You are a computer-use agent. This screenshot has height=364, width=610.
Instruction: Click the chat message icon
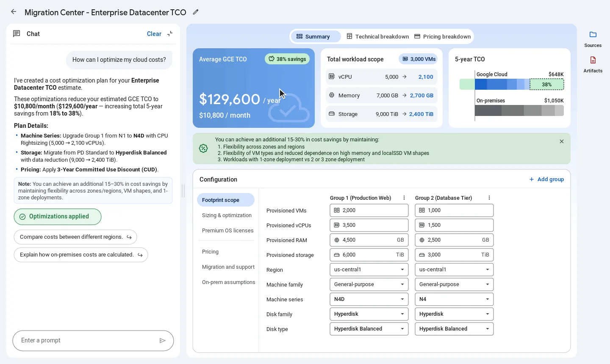pos(17,34)
